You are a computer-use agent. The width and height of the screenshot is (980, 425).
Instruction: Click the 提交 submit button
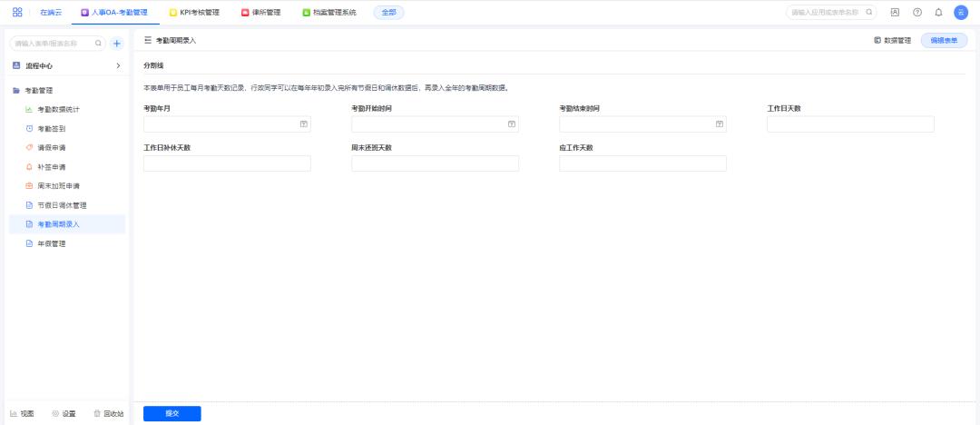pos(171,413)
